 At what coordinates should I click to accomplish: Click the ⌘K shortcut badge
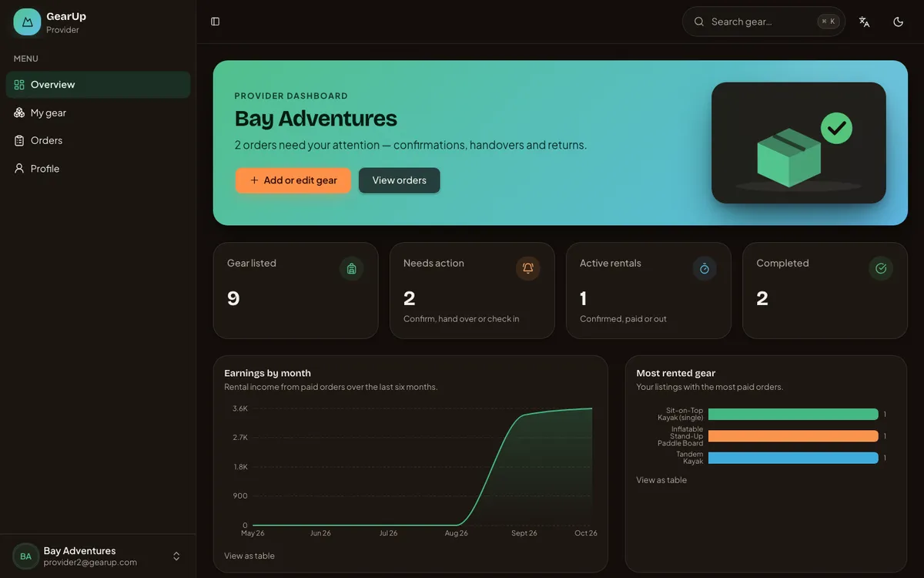tap(829, 22)
